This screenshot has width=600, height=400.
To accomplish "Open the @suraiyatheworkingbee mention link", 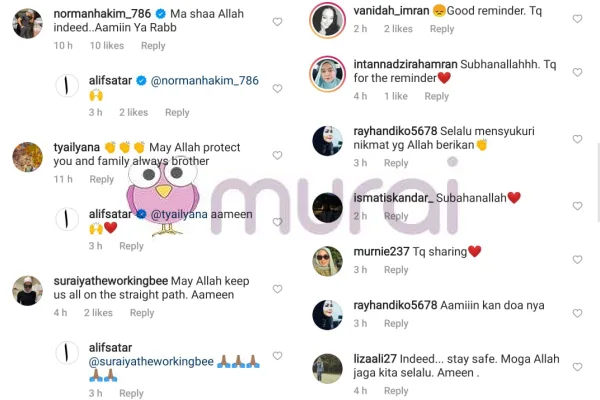I will [151, 362].
